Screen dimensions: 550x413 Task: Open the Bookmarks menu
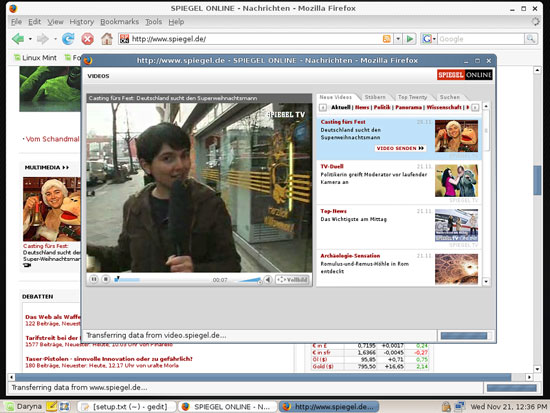tap(119, 22)
